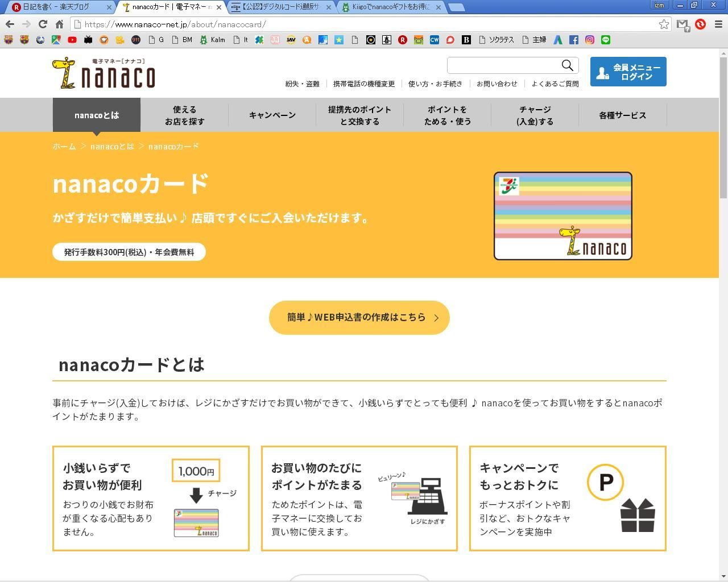
Task: Open the よくあるご質問 link
Action: point(556,84)
